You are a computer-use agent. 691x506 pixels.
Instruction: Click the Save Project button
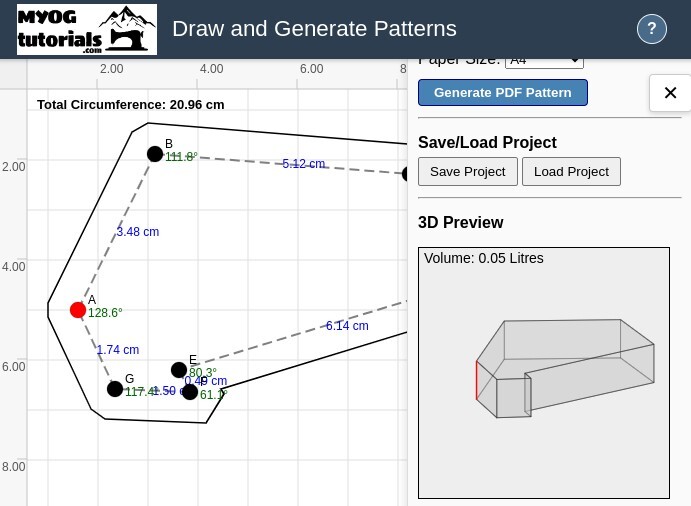coord(467,172)
